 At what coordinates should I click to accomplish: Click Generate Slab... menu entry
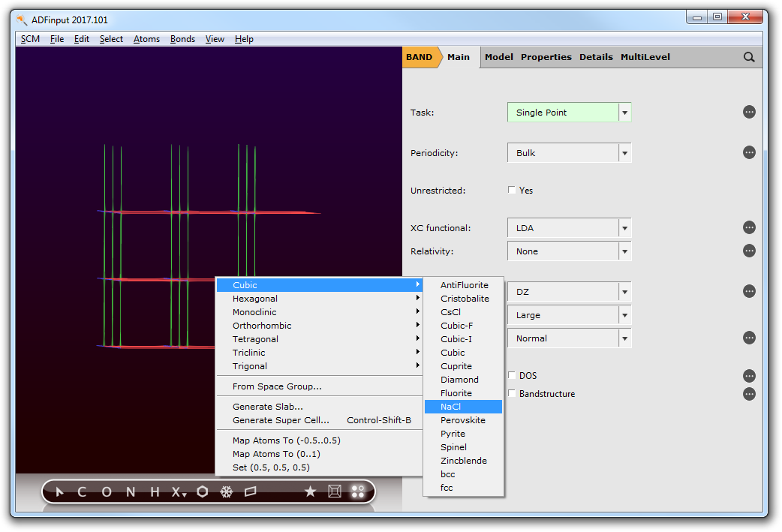(x=268, y=407)
